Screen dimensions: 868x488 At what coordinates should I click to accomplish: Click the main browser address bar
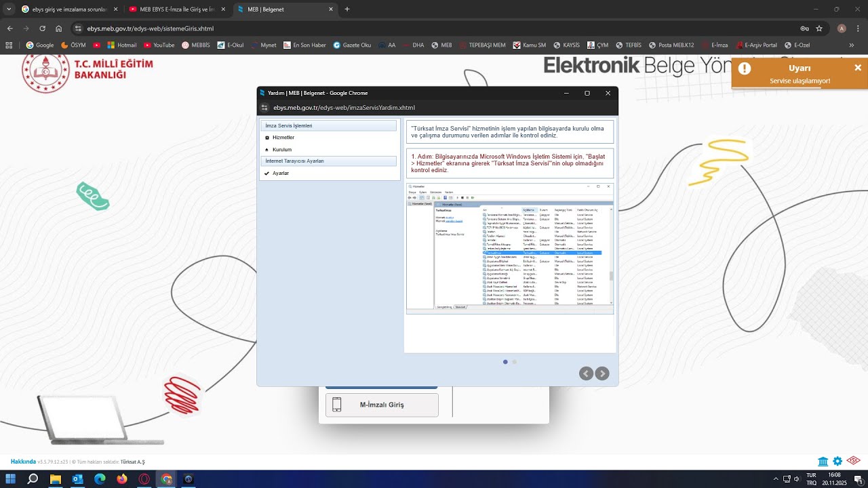434,28
